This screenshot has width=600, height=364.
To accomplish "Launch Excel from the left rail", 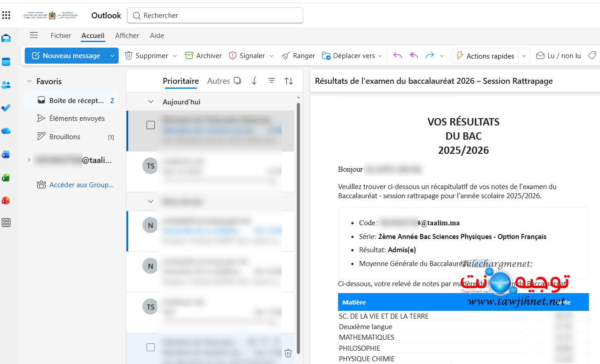I will click(6, 178).
